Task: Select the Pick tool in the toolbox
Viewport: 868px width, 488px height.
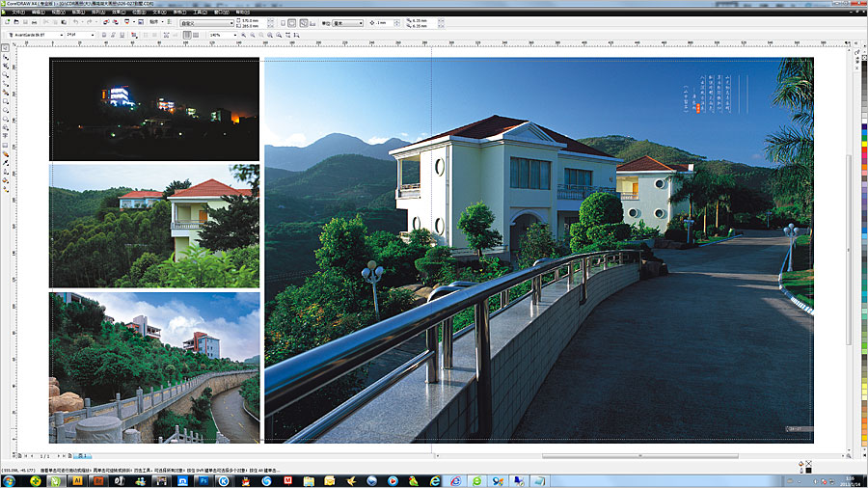Action: coord(6,46)
